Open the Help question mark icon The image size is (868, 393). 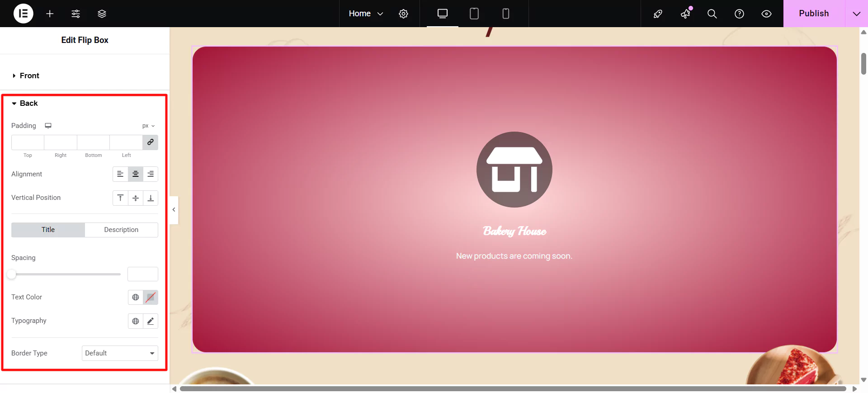coord(739,14)
